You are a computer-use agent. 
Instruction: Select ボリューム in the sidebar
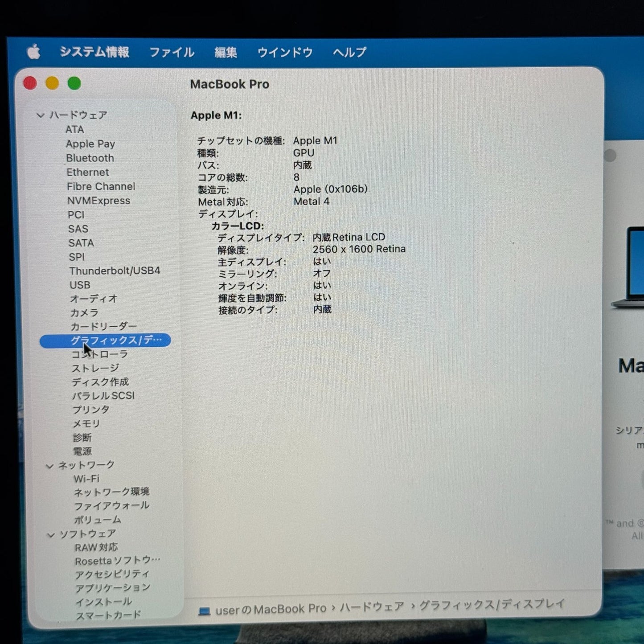(98, 520)
